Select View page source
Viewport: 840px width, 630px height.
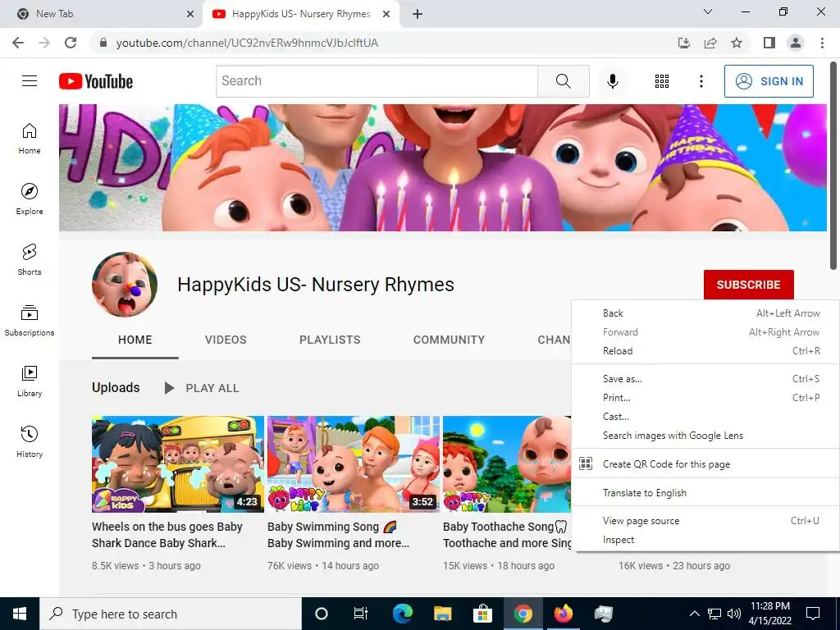705,521
